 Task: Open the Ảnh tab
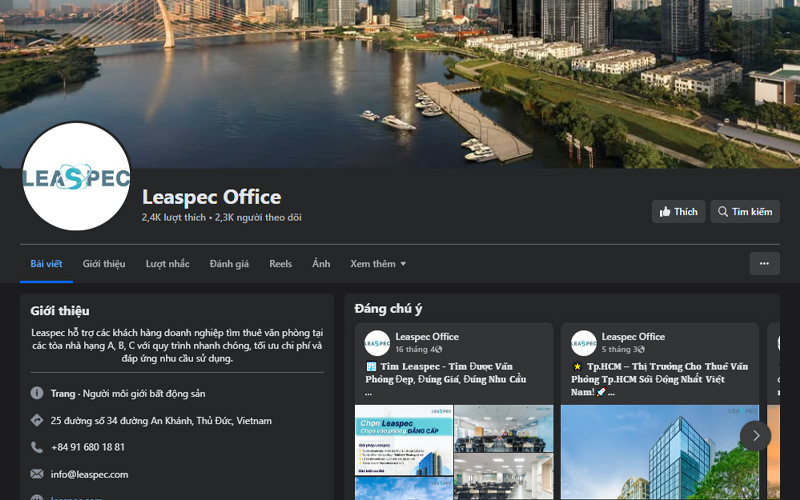pos(321,264)
